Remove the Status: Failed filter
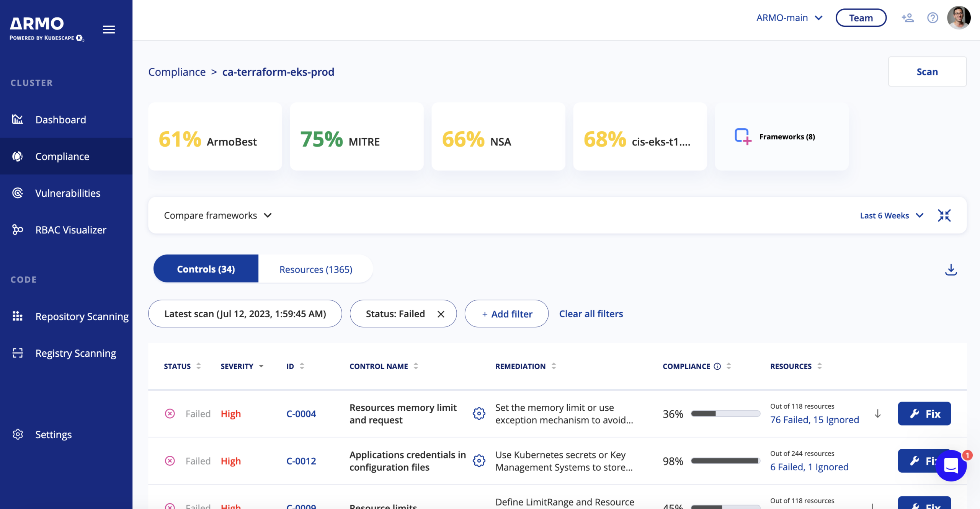Viewport: 980px width, 509px height. click(x=441, y=314)
